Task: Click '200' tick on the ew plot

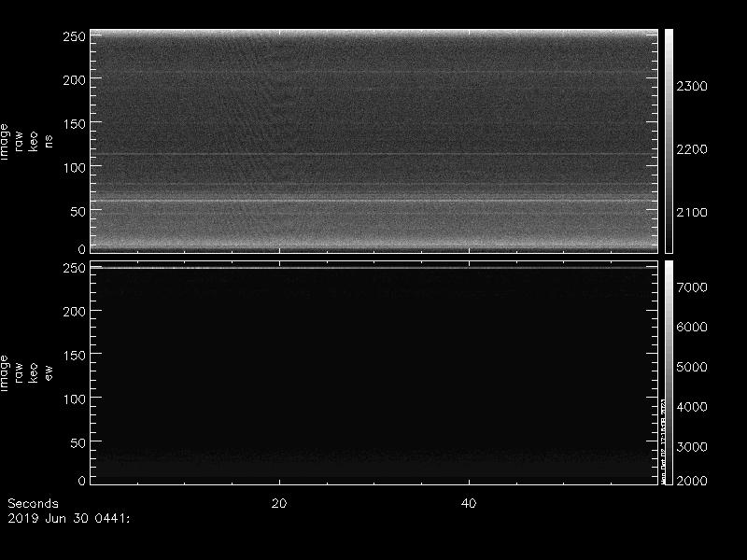Action: point(74,312)
